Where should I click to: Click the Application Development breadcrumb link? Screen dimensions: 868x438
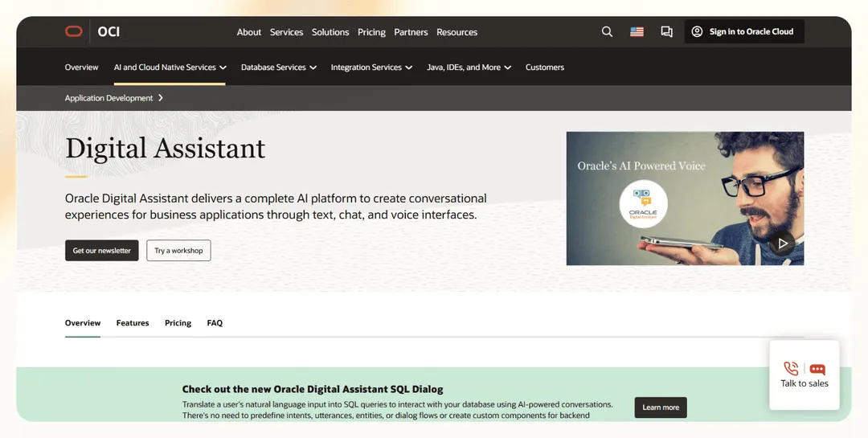(108, 98)
